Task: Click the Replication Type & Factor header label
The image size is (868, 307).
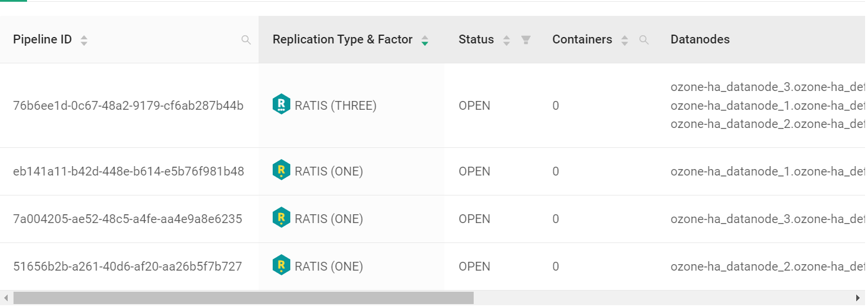Action: pyautogui.click(x=343, y=39)
